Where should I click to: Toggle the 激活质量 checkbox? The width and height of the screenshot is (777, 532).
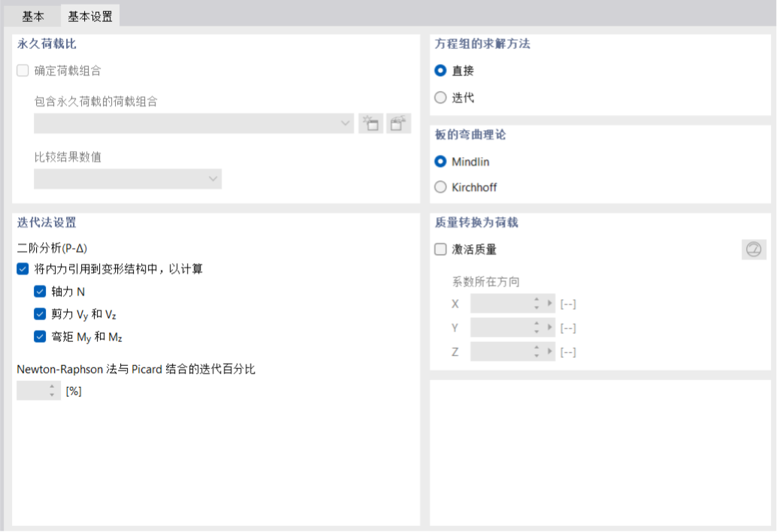pos(440,249)
